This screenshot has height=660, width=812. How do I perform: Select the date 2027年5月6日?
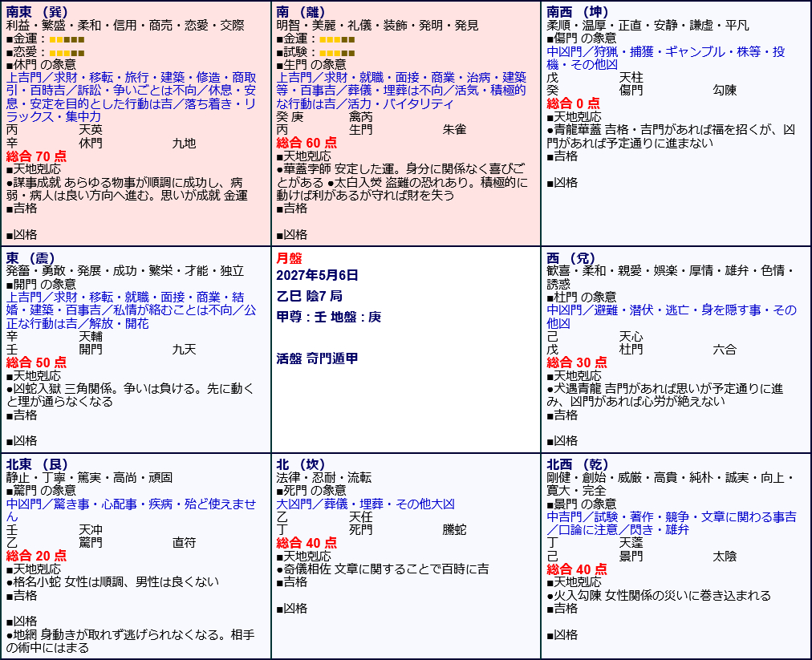tap(317, 275)
